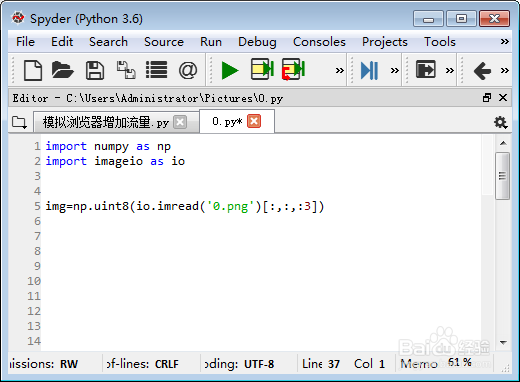Open file using the folder icon
Viewport: 520px width, 382px height.
[x=63, y=70]
